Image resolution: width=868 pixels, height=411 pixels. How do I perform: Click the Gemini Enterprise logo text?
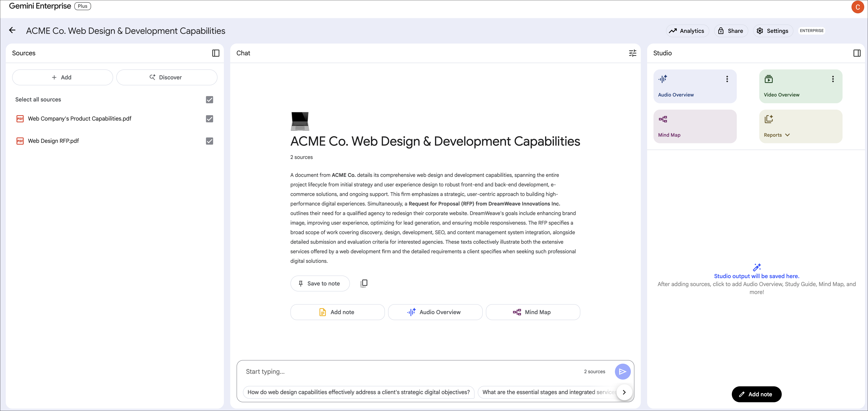click(40, 6)
